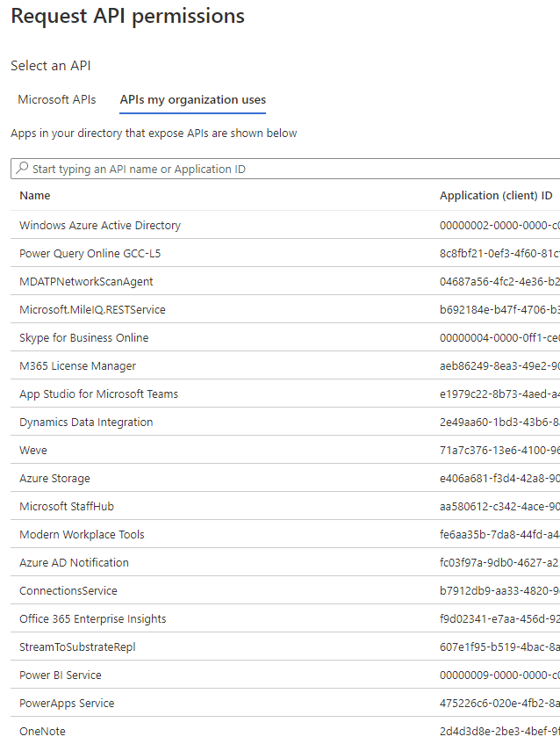Click the search magnifier icon
The image size is (560, 744).
pos(22,168)
